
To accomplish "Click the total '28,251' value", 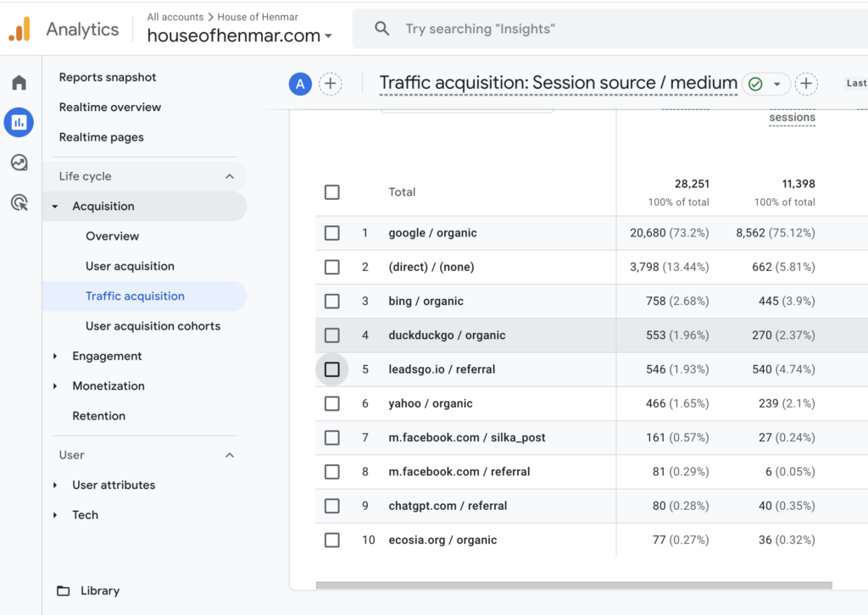I will 692,184.
